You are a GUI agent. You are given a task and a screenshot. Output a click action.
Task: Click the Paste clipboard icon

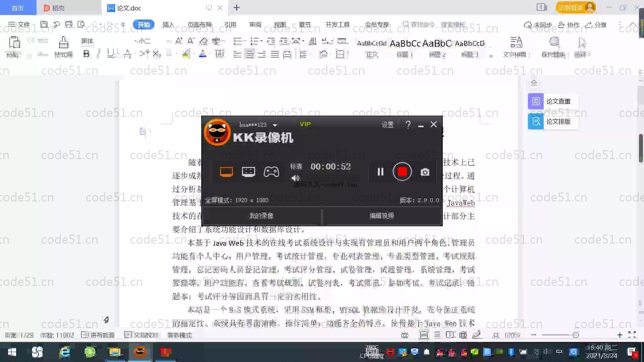(14, 43)
